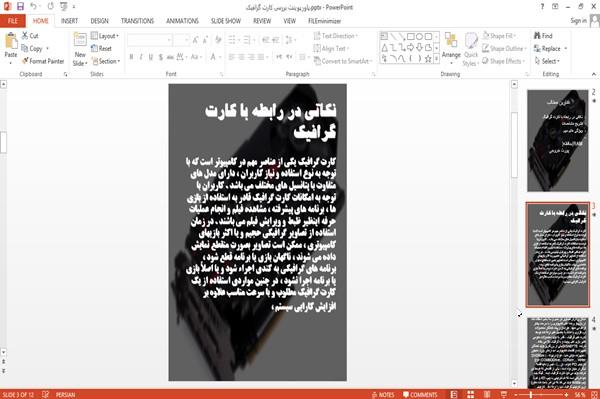
Task: Activate the Format Painter brush
Action: coord(43,61)
